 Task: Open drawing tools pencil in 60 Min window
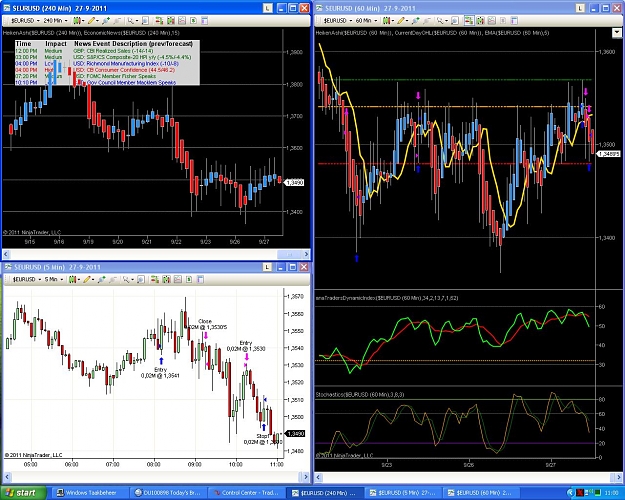[x=402, y=20]
